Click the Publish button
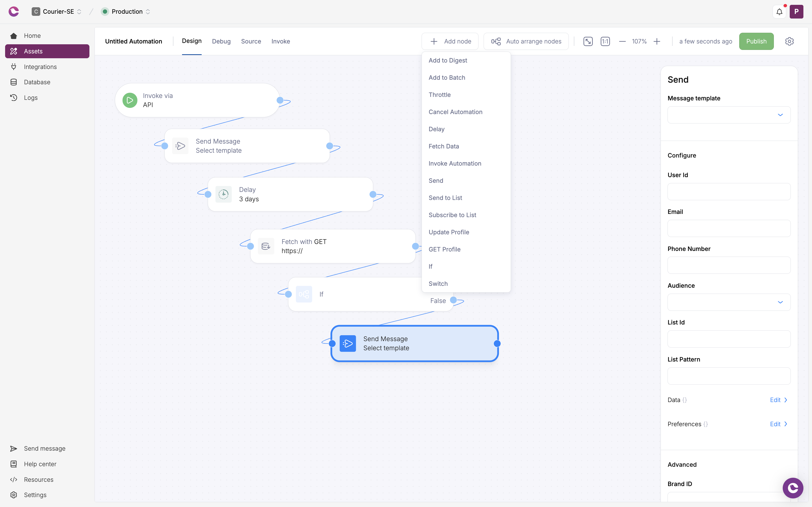Image resolution: width=812 pixels, height=507 pixels. [756, 41]
